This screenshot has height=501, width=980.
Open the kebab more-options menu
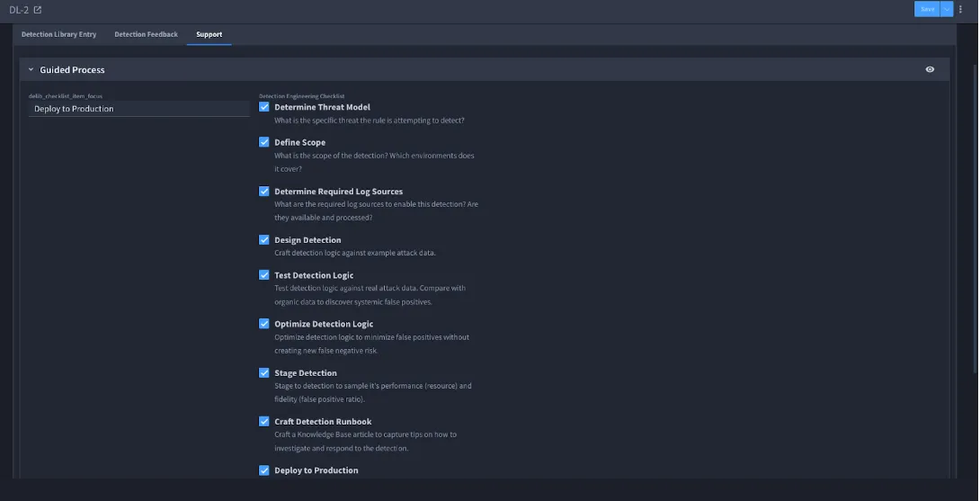(x=960, y=9)
